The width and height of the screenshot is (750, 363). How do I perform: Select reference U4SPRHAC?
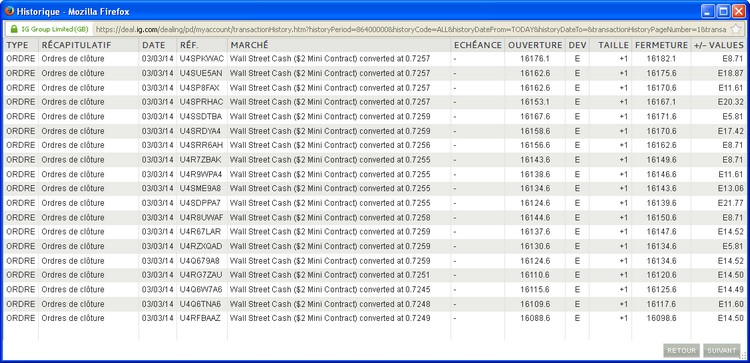tap(201, 102)
